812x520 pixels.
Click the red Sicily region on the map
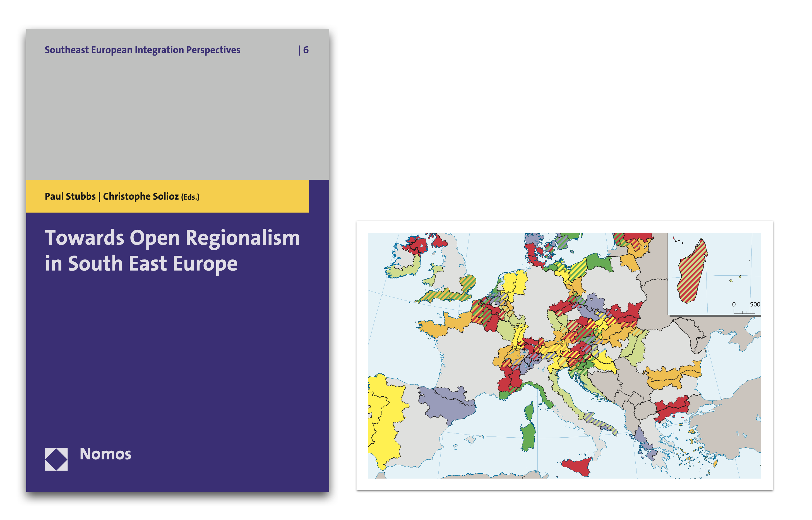point(577,467)
